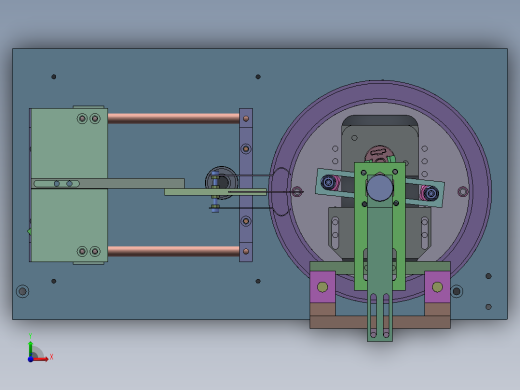Viewport: 520px width, 390px height.
Task: Select the vertical purple crossbar between rods
Action: point(246,185)
